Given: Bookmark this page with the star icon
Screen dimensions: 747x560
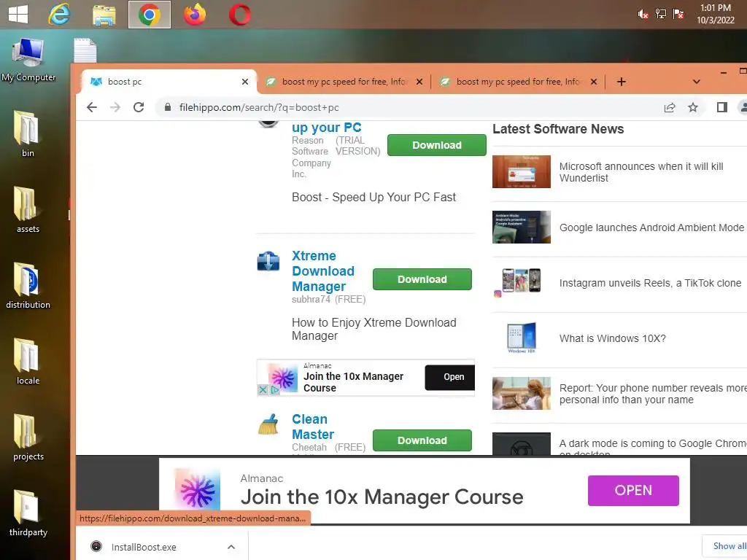Looking at the screenshot, I should click(693, 107).
